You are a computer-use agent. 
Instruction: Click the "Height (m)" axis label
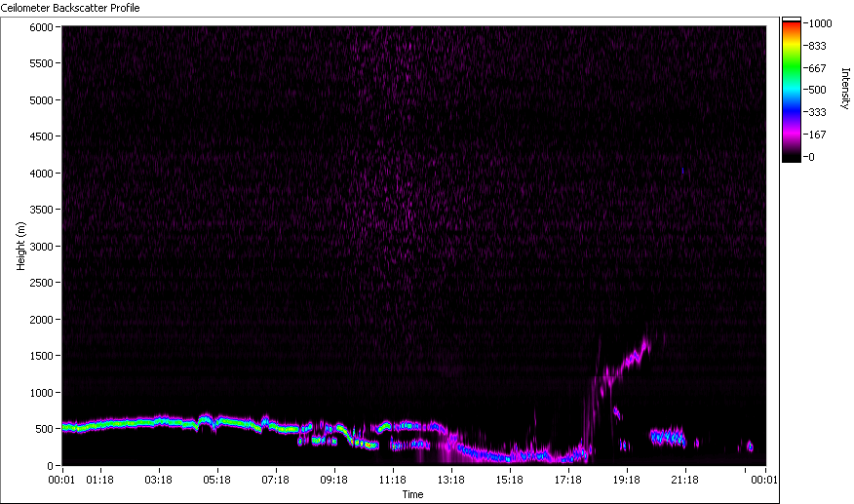click(x=20, y=246)
